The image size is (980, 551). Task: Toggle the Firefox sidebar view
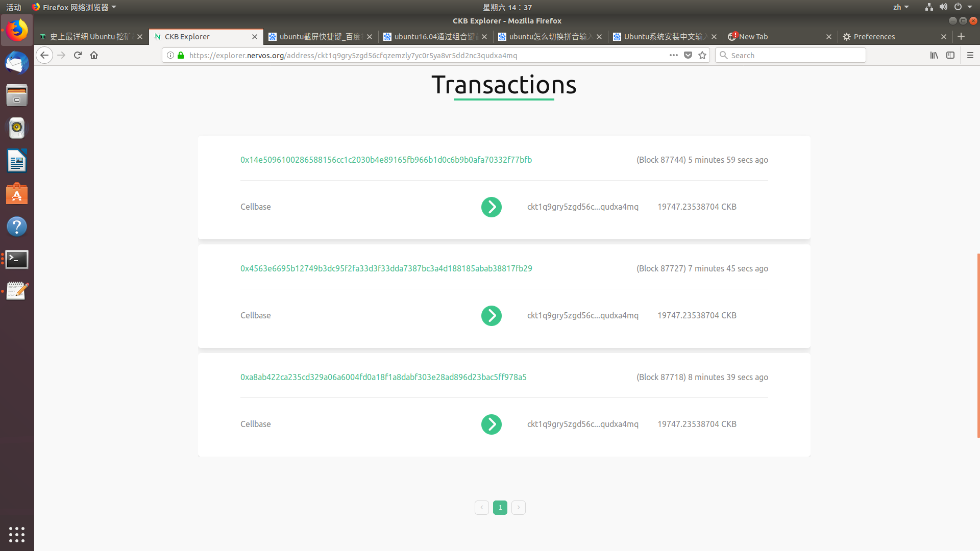pos(950,55)
